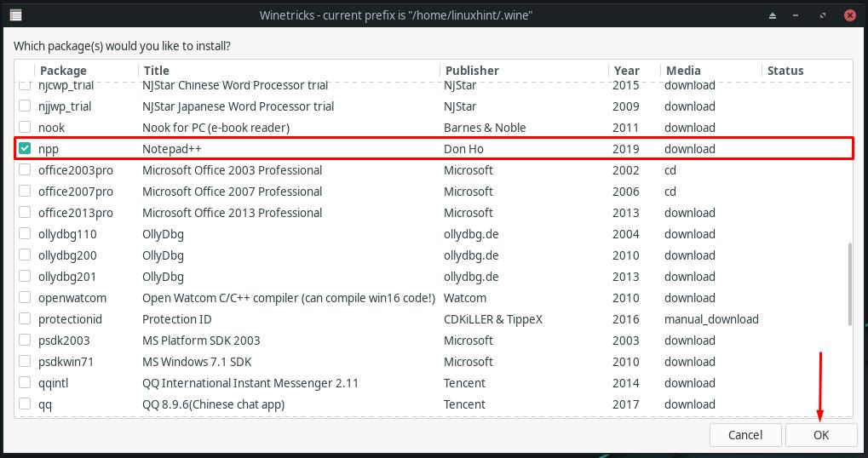868x458 pixels.
Task: Click year '2019' in the npp row
Action: click(625, 149)
